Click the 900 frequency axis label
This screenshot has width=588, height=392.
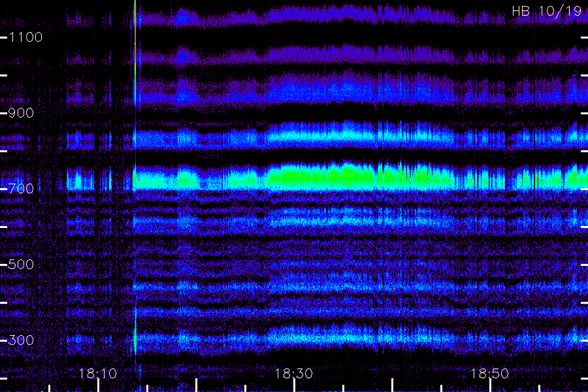[21, 113]
